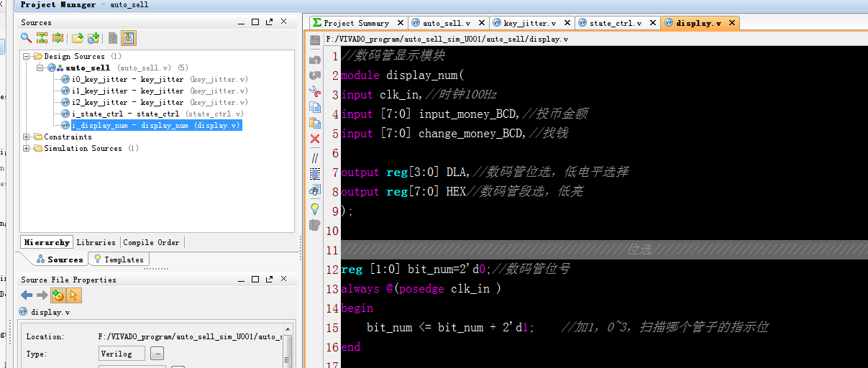This screenshot has height=368, width=868.
Task: Select i_display_num source entry
Action: click(x=152, y=125)
